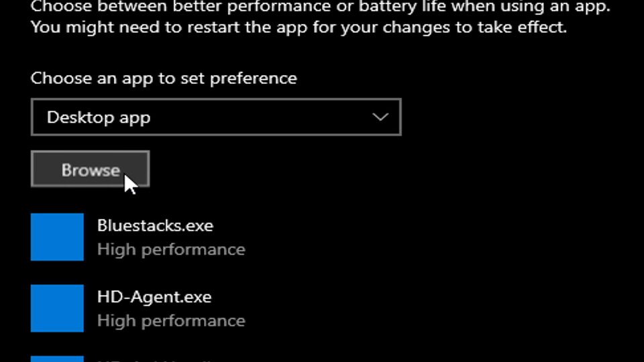Select the Bluestacks.exe list entry name
644x362 pixels.
coord(155,225)
